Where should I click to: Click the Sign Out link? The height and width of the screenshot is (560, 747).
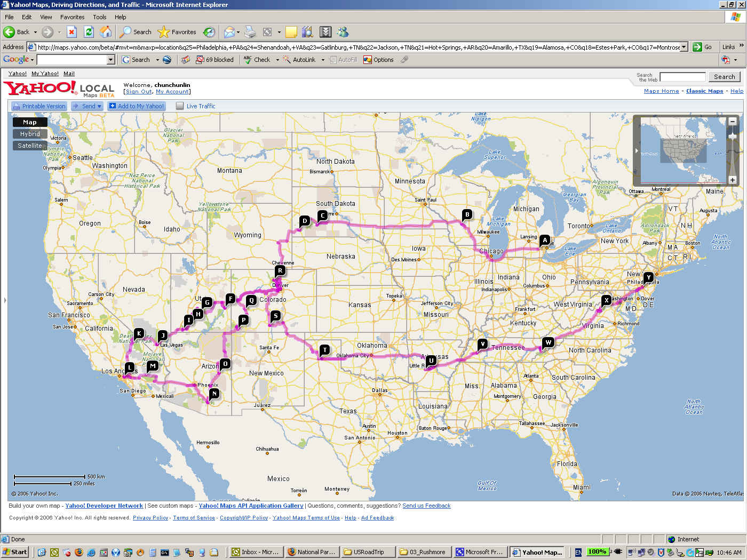139,92
